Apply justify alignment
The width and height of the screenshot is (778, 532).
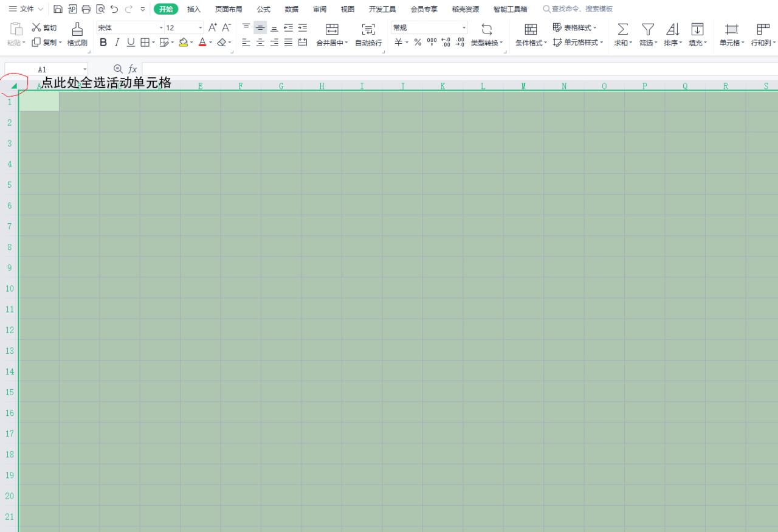(288, 43)
